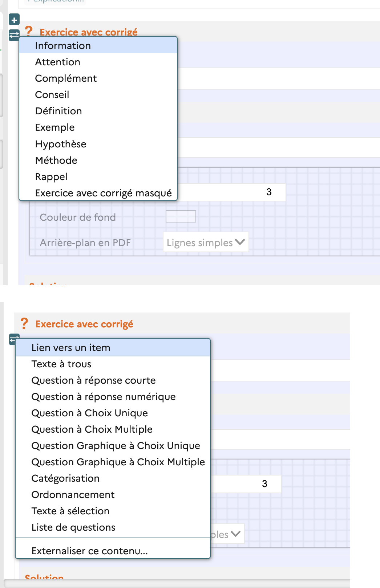This screenshot has height=588, width=380.
Task: Choose Texte à trous from the list
Action: [61, 364]
